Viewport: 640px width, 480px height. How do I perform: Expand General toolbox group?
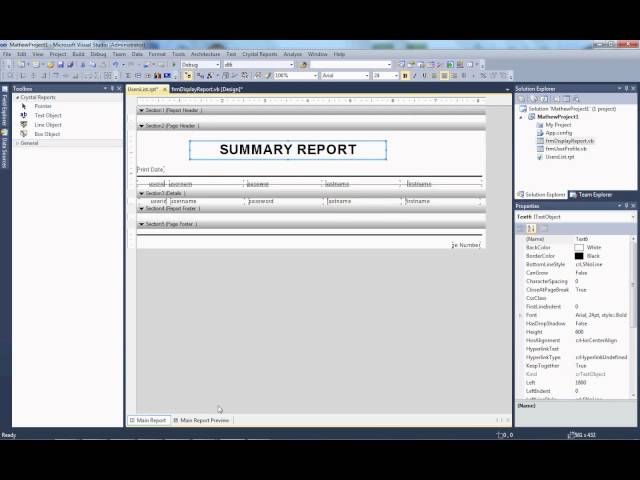click(x=17, y=143)
